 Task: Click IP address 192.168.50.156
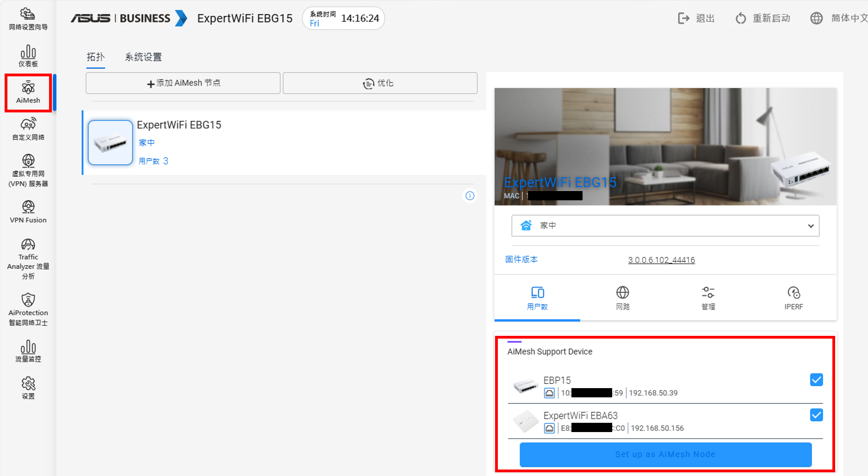[657, 428]
